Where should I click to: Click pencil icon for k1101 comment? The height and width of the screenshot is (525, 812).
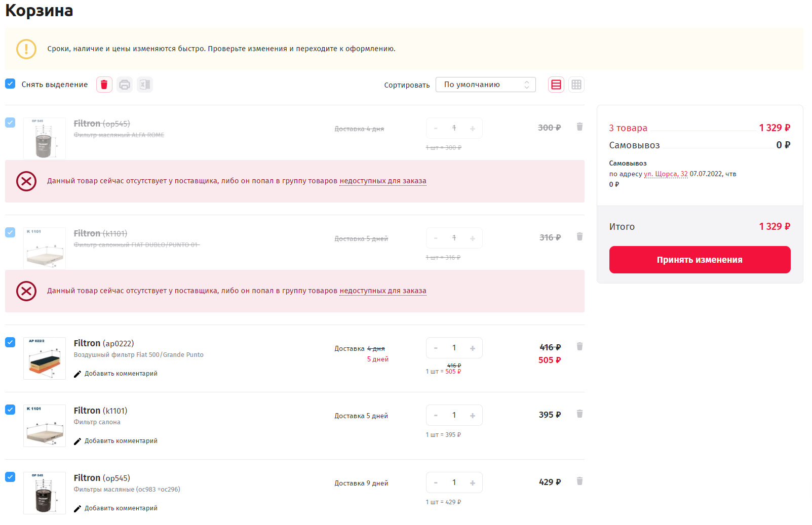[78, 441]
